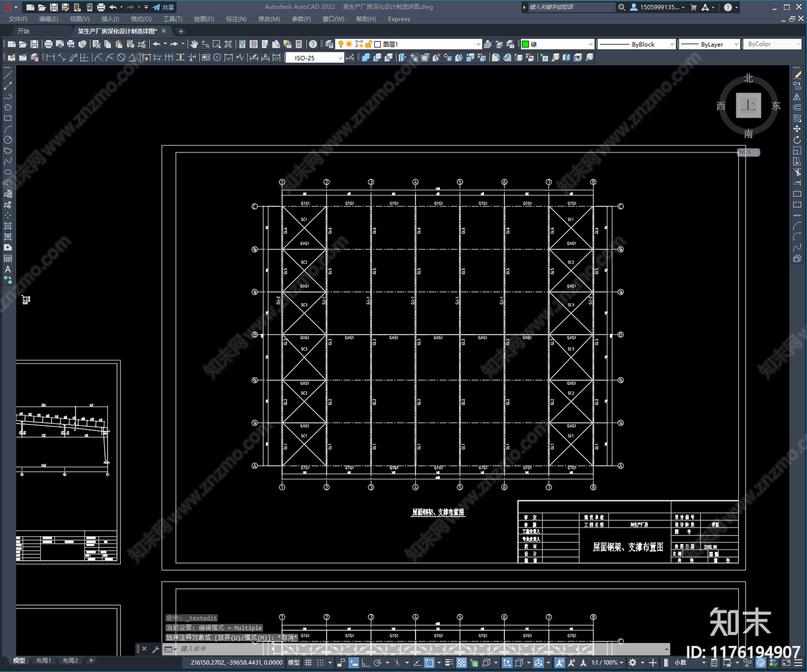Toggle grid display in status bar
The width and height of the screenshot is (807, 672).
click(x=309, y=662)
